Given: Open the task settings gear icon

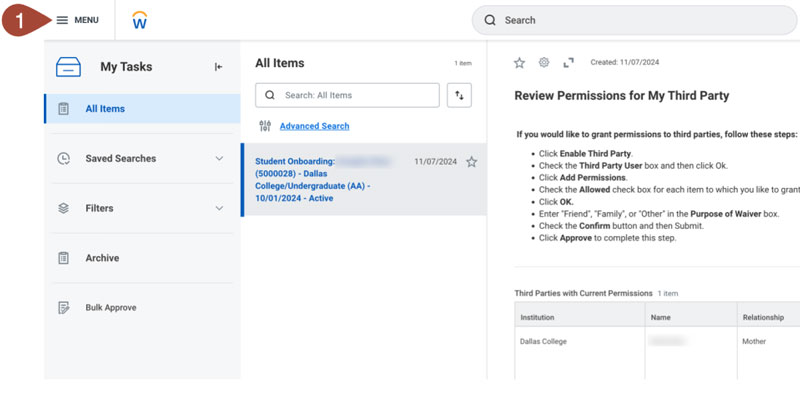Looking at the screenshot, I should pyautogui.click(x=544, y=63).
